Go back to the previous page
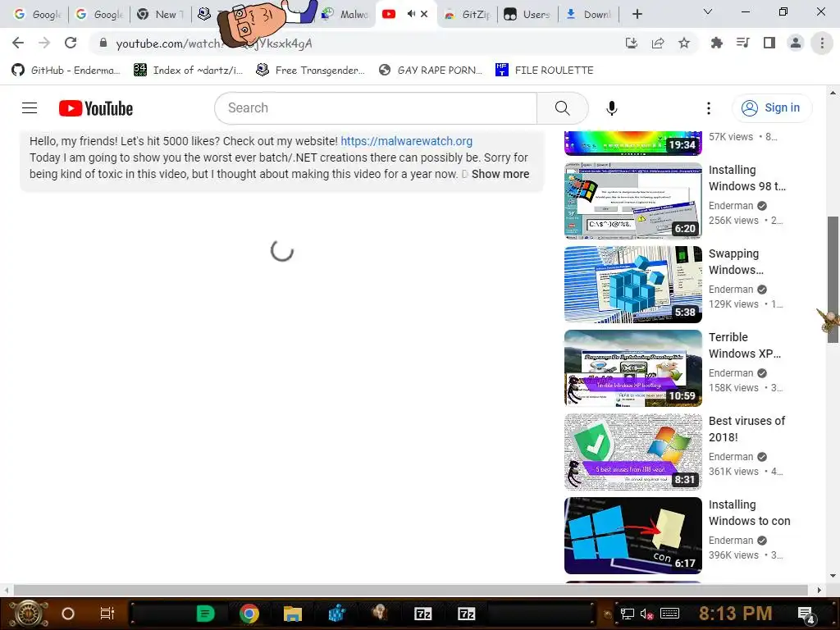The width and height of the screenshot is (840, 630). click(x=18, y=43)
